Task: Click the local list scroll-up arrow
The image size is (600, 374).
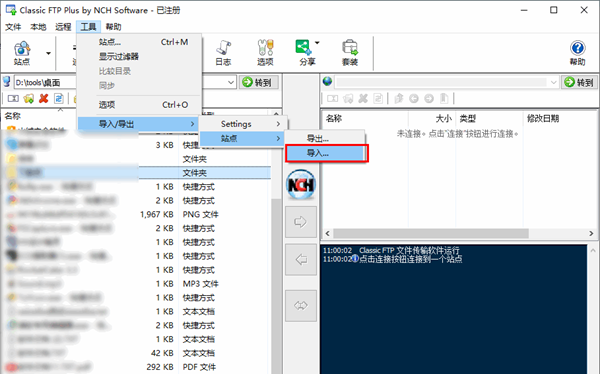Action: [276, 114]
